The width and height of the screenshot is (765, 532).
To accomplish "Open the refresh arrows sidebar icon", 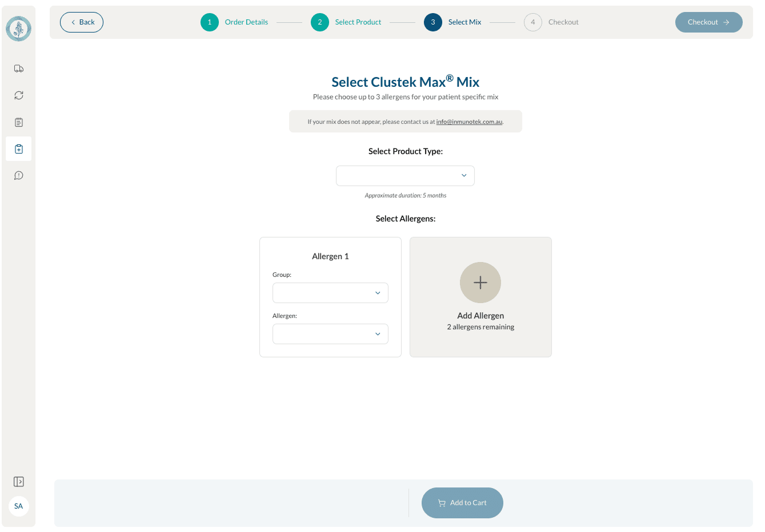I will coord(19,95).
